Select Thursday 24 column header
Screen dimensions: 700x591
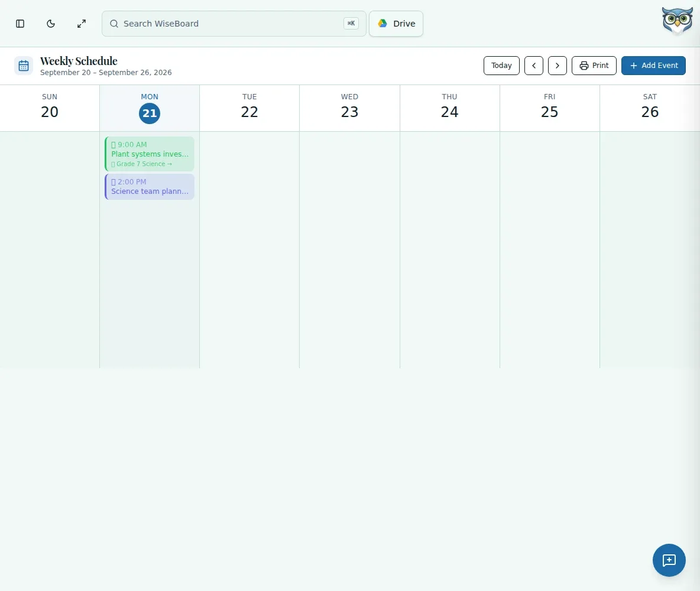pos(449,107)
